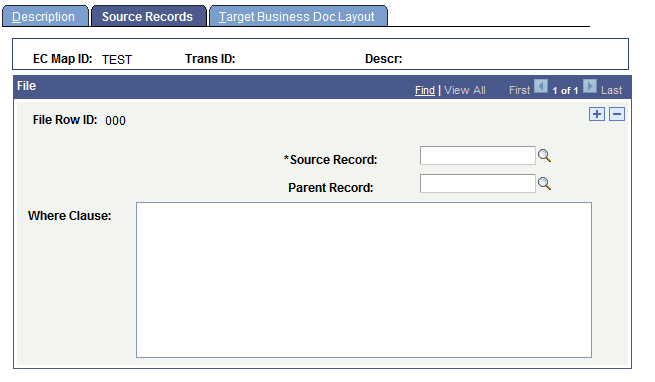Select the Source Records tab
Viewport: 655px width, 382px height.
tap(148, 16)
